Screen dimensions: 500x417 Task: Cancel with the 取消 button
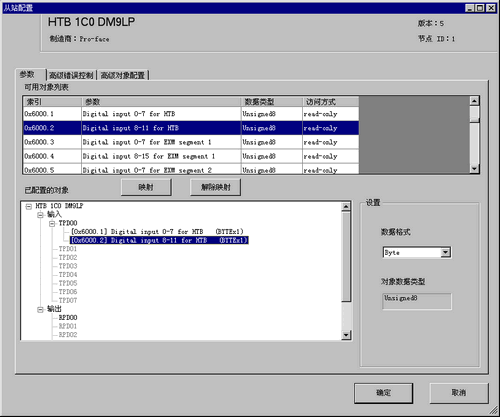(x=459, y=393)
